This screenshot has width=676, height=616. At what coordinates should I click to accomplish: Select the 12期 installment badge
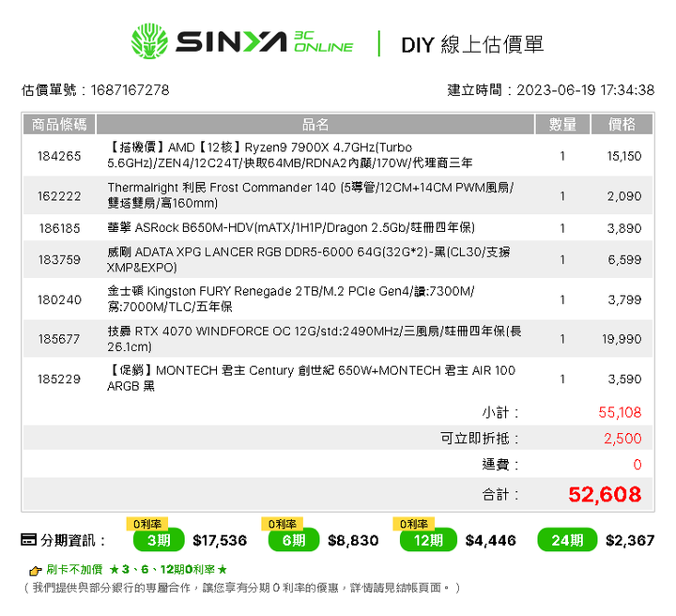point(428,540)
